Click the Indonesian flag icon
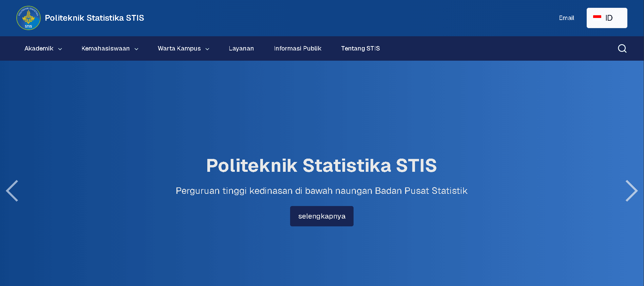Screen dimensions: 644x286 pyautogui.click(x=597, y=17)
